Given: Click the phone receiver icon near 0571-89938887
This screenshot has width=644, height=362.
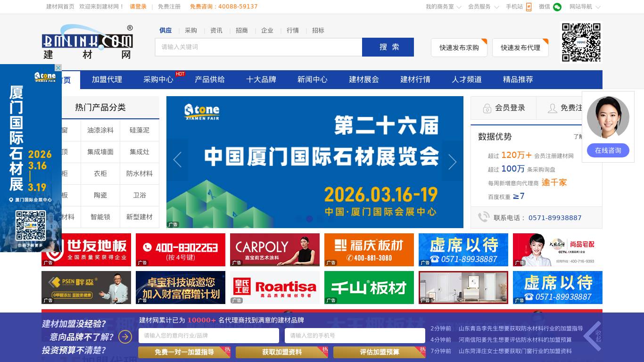Looking at the screenshot, I should pos(484,217).
